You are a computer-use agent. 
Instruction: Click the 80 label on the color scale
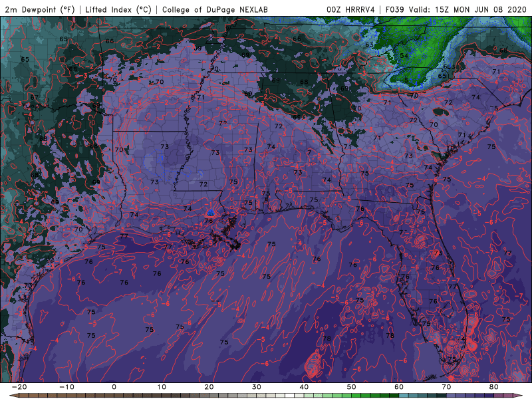pyautogui.click(x=494, y=387)
